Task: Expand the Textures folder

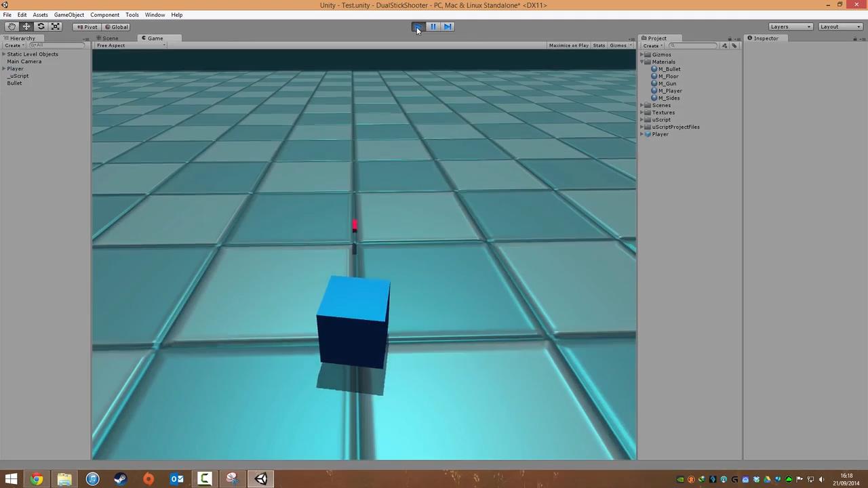Action: click(642, 113)
